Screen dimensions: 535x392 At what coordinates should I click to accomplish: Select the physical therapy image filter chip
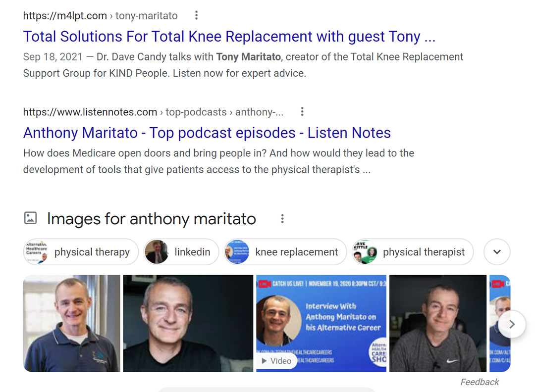coord(81,252)
